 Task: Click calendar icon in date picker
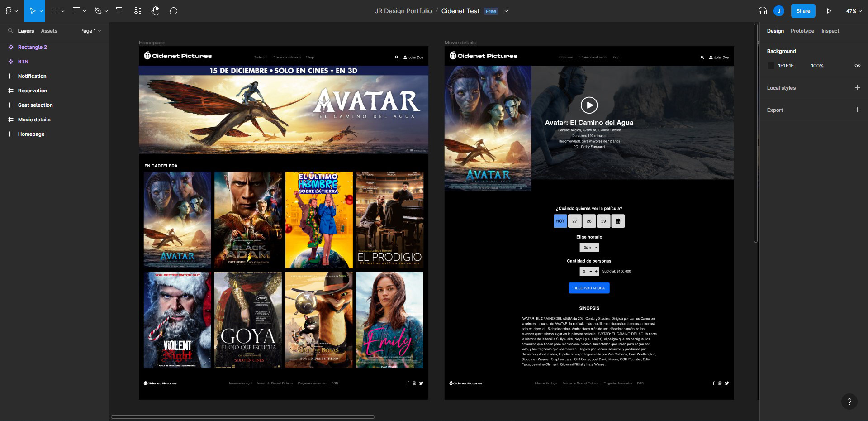pyautogui.click(x=618, y=221)
